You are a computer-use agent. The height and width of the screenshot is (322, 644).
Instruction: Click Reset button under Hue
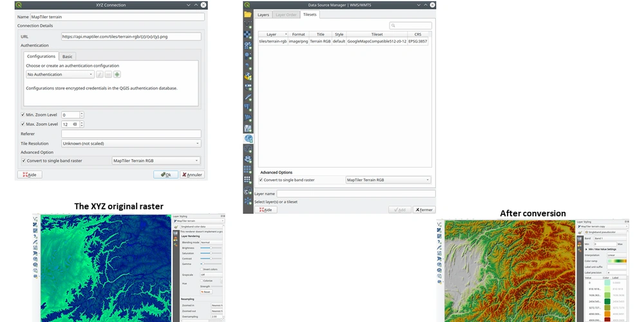click(x=206, y=292)
